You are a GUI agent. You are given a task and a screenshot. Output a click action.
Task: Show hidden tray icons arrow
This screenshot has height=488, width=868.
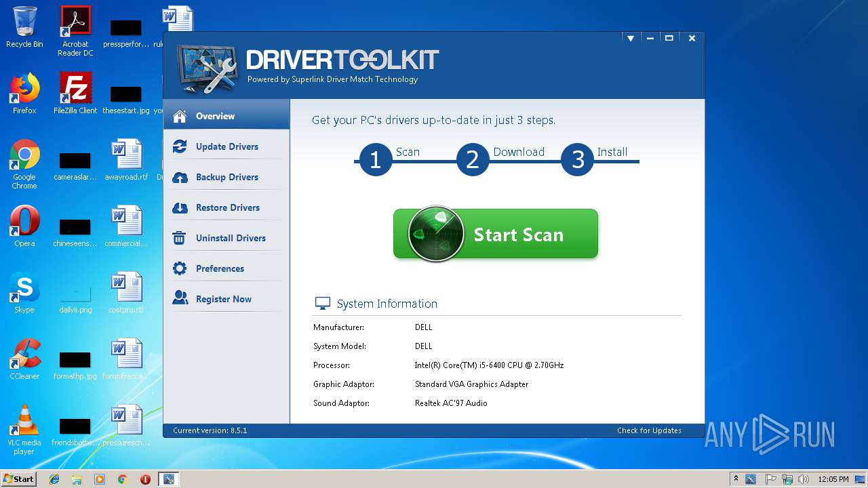[x=736, y=479]
